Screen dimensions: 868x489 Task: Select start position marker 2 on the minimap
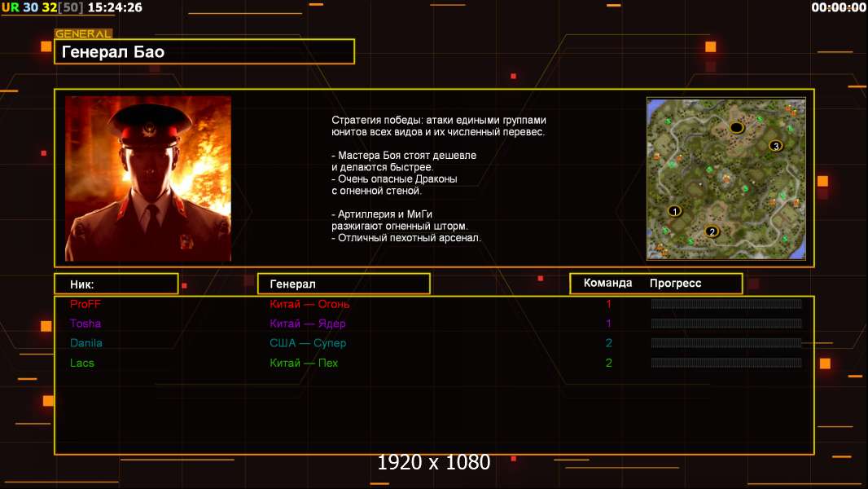click(712, 231)
